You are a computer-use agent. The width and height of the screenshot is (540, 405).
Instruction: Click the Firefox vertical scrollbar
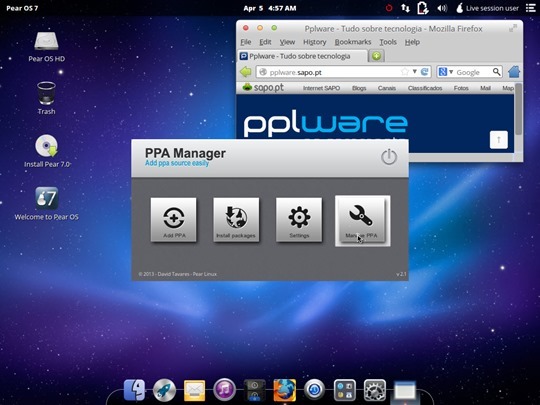click(518, 110)
